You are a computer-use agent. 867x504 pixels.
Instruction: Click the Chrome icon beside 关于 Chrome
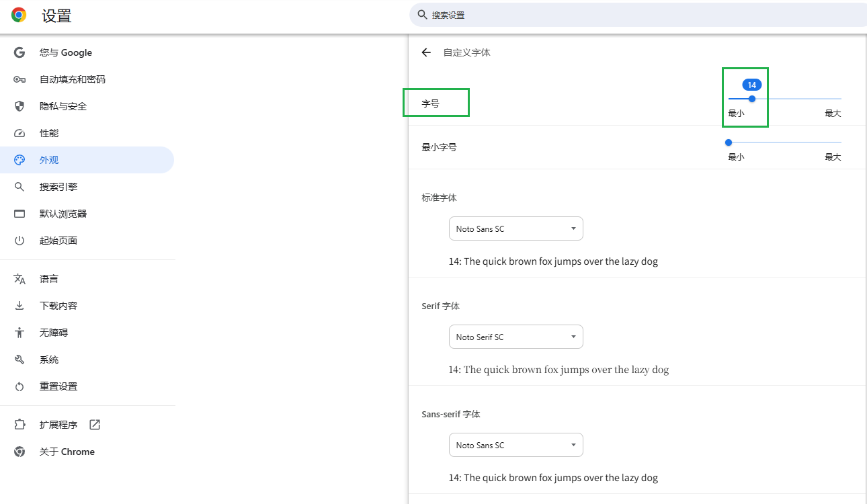pyautogui.click(x=19, y=452)
